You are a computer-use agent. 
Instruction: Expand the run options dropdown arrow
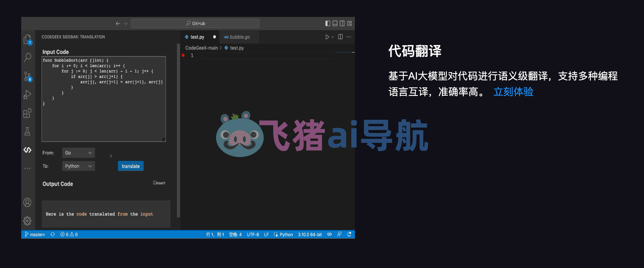tap(333, 37)
